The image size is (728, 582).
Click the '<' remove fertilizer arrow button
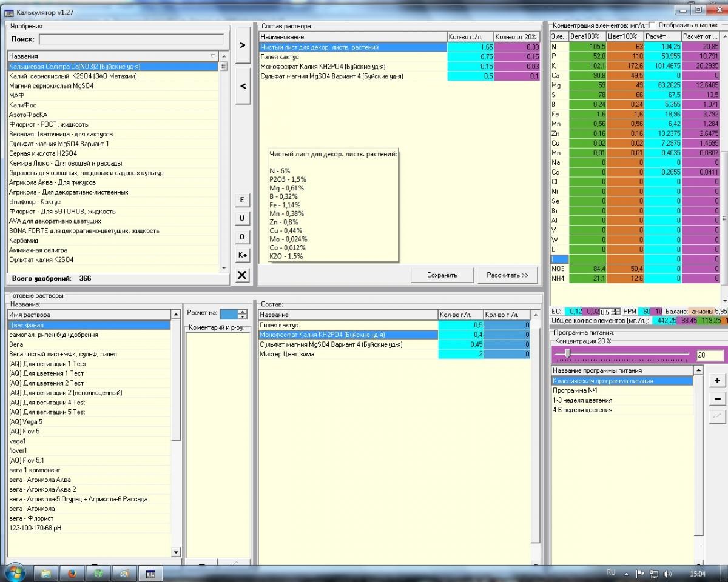(243, 87)
